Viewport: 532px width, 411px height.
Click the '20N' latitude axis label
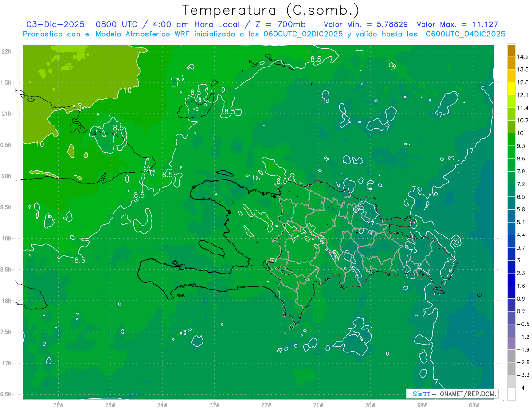(7, 176)
